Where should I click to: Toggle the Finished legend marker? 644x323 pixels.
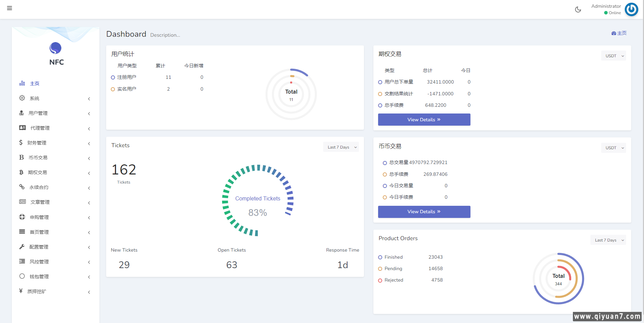pyautogui.click(x=380, y=257)
